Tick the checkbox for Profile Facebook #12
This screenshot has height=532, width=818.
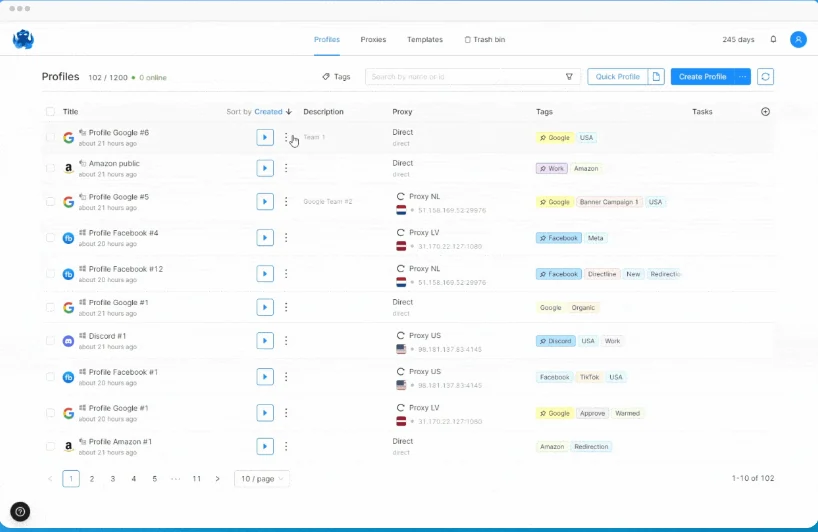click(x=50, y=273)
